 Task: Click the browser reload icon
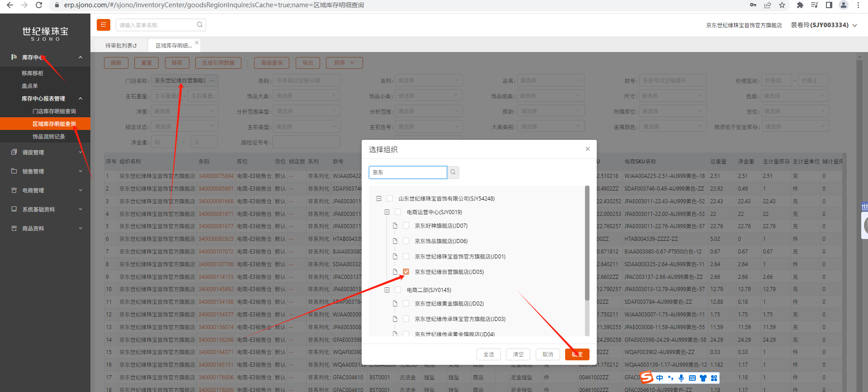pos(39,5)
